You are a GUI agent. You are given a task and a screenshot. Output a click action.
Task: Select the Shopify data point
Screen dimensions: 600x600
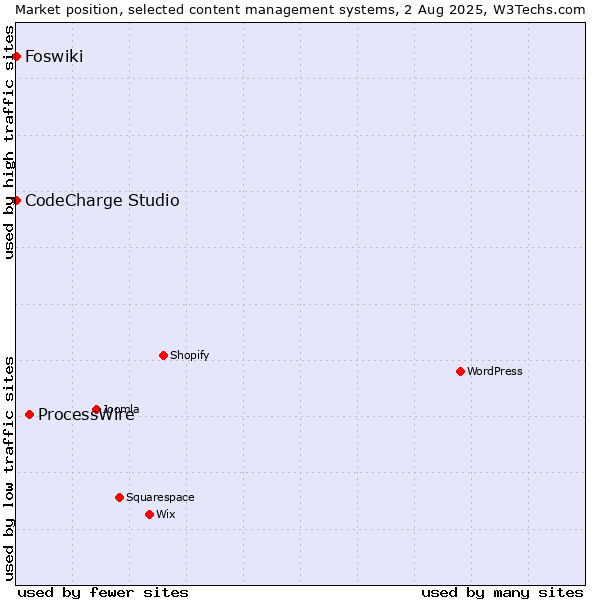[163, 355]
